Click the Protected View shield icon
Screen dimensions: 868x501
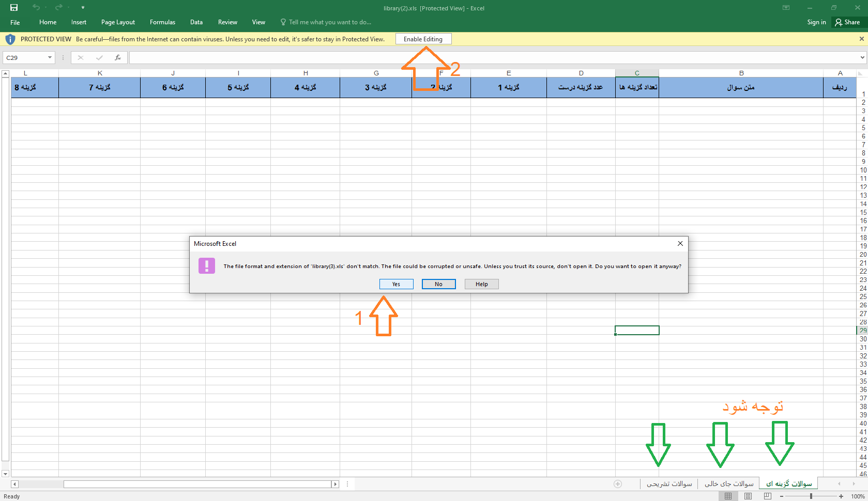point(10,39)
